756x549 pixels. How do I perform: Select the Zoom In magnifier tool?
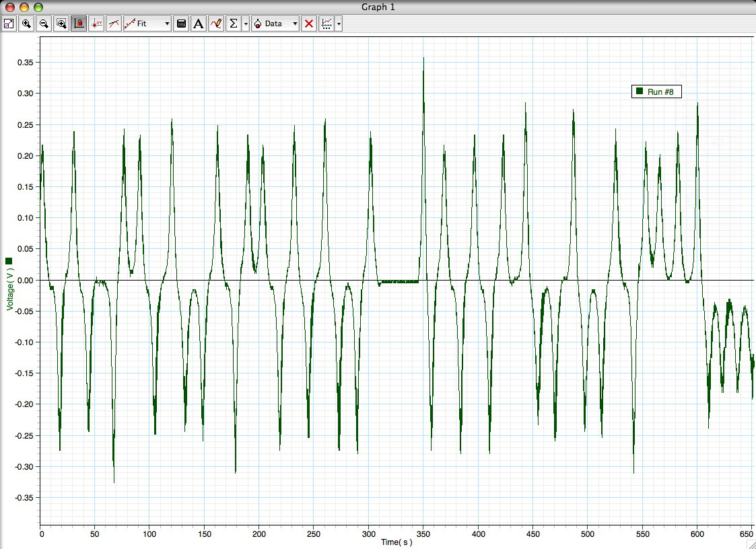pos(26,24)
